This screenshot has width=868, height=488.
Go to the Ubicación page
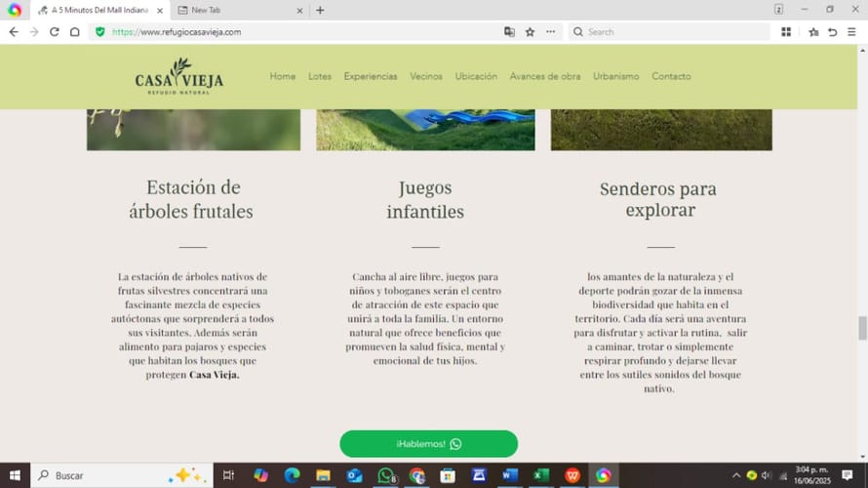pos(476,76)
